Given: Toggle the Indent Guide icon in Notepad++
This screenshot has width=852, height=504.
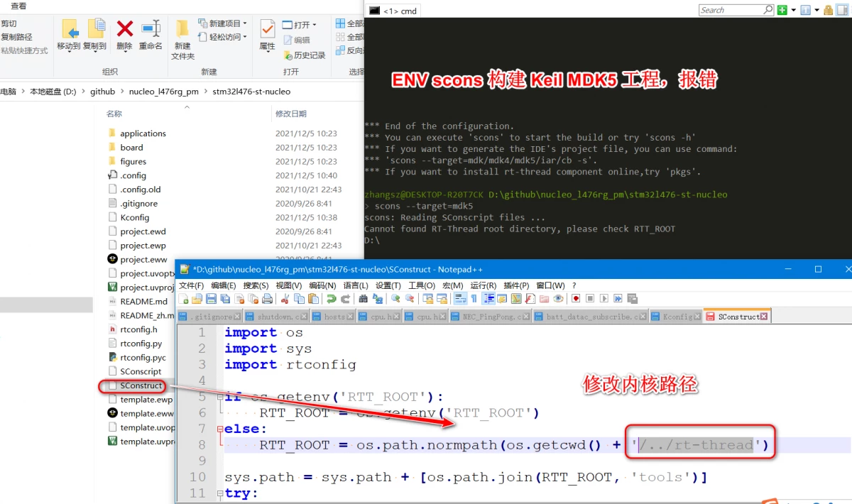Looking at the screenshot, I should [x=488, y=299].
